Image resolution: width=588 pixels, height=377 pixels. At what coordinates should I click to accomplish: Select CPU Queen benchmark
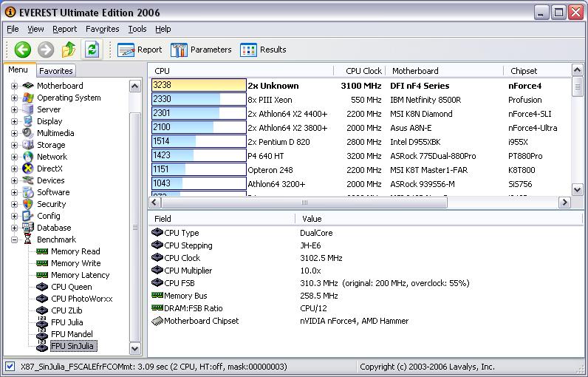(71, 287)
